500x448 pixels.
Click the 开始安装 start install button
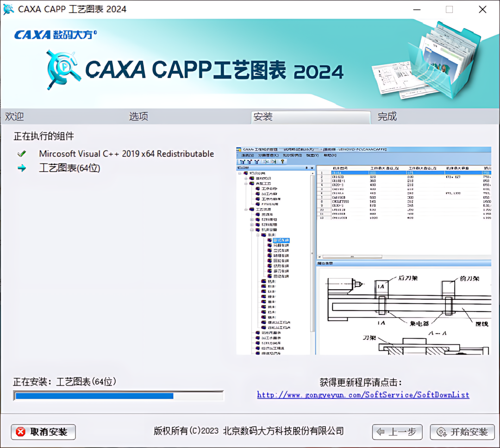(462, 432)
